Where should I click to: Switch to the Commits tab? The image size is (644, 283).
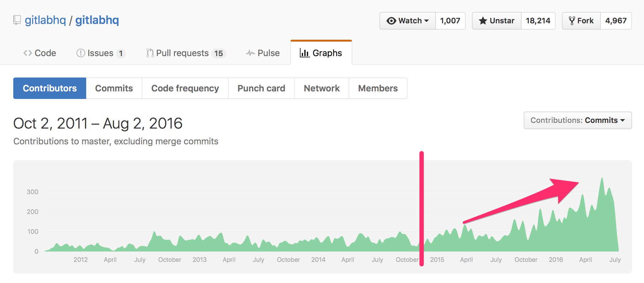tap(114, 88)
